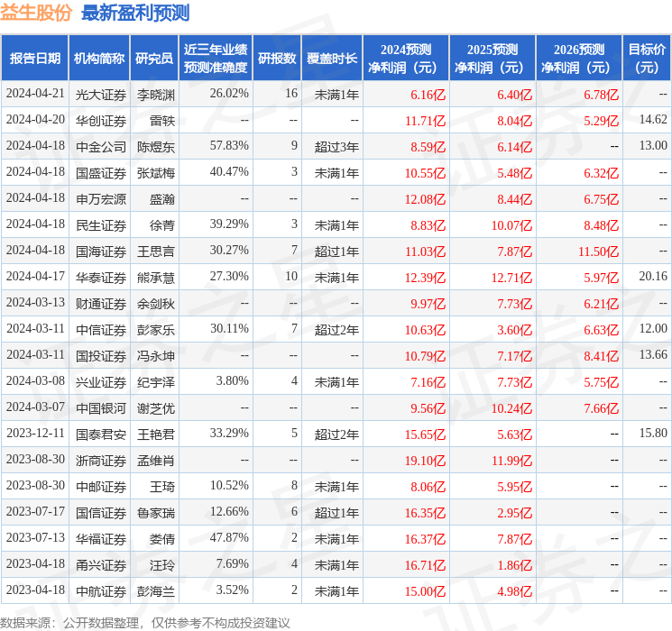
Task: Select the 中邮证券 institution cell
Action: (x=101, y=487)
